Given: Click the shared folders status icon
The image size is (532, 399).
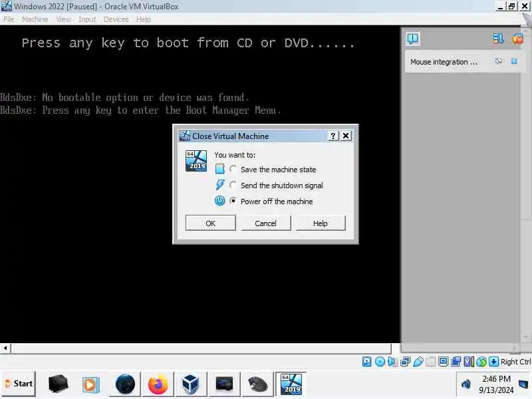Looking at the screenshot, I should 430,362.
